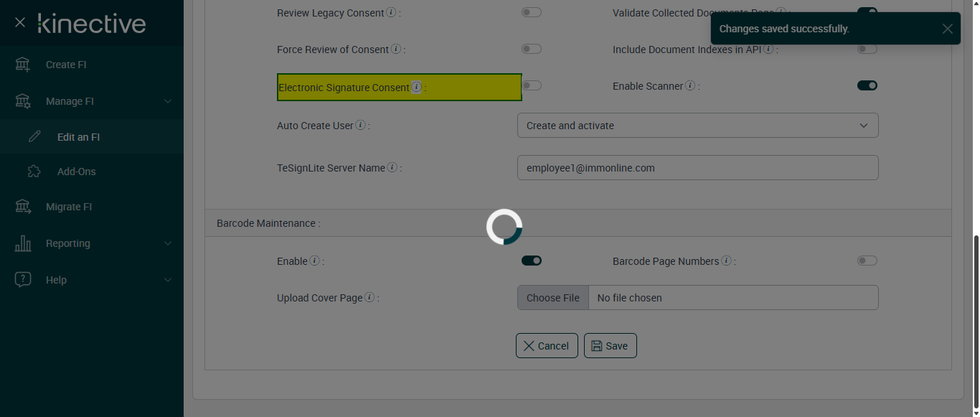The image size is (980, 417).
Task: Click the Barcode Maintenance section header
Action: pyautogui.click(x=578, y=223)
